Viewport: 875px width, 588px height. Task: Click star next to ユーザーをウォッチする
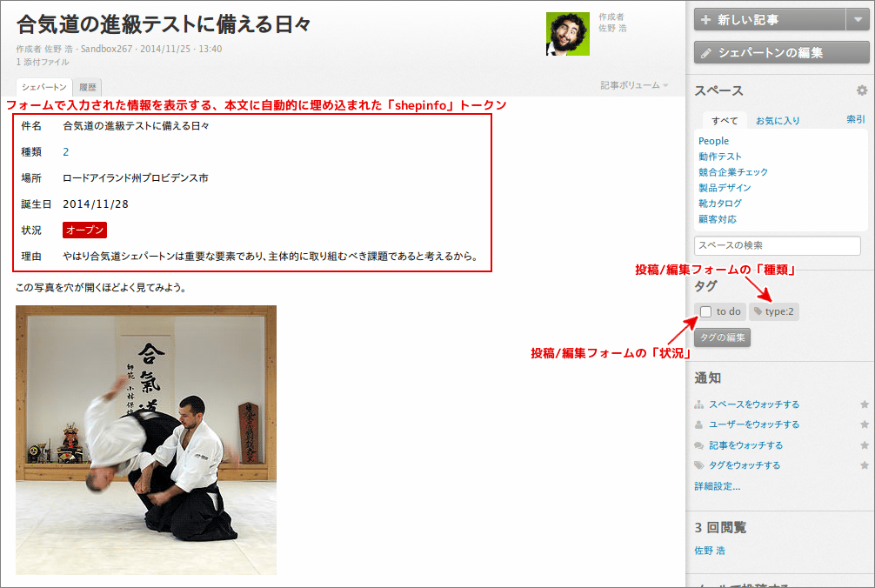(x=864, y=424)
